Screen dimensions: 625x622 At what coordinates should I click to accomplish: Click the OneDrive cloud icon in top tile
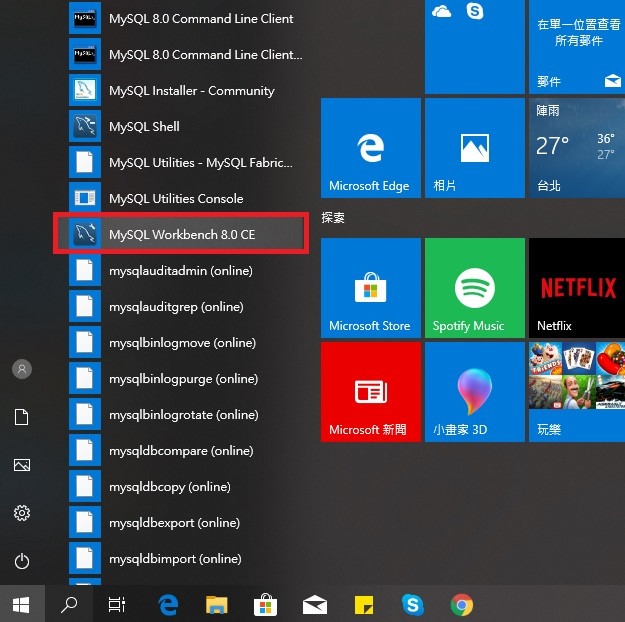point(441,12)
